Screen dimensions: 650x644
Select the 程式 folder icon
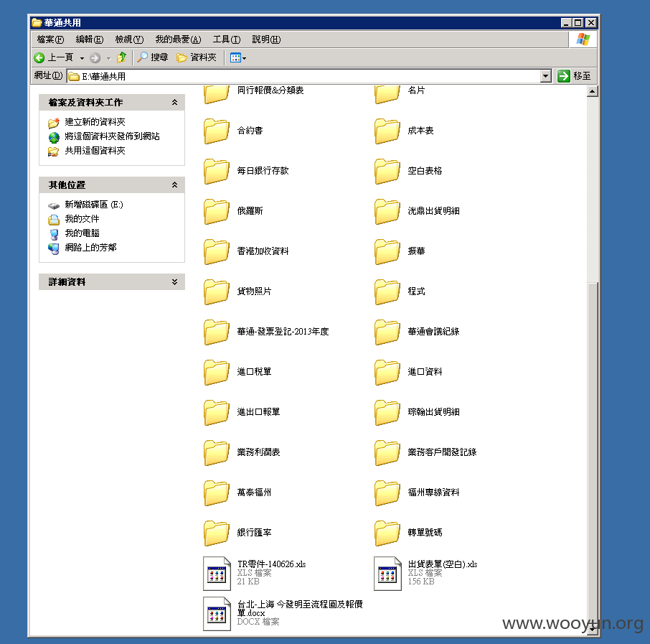point(387,291)
